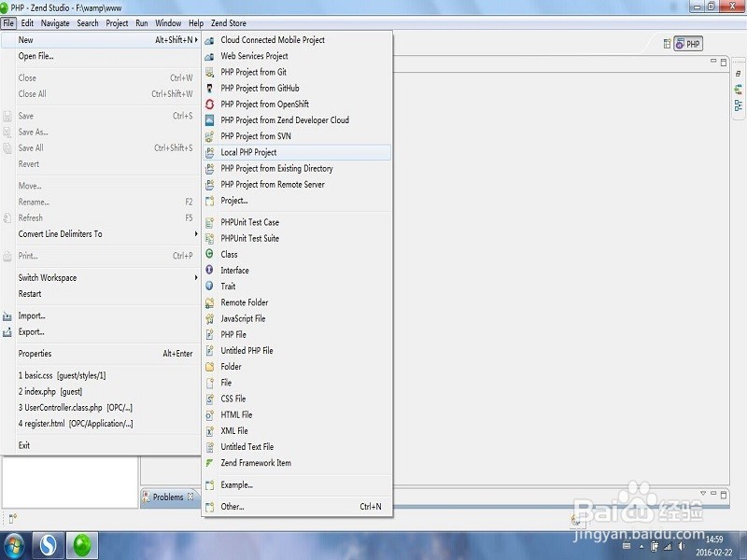The height and width of the screenshot is (560, 747).
Task: Open the Skype taskbar icon
Action: (x=48, y=545)
